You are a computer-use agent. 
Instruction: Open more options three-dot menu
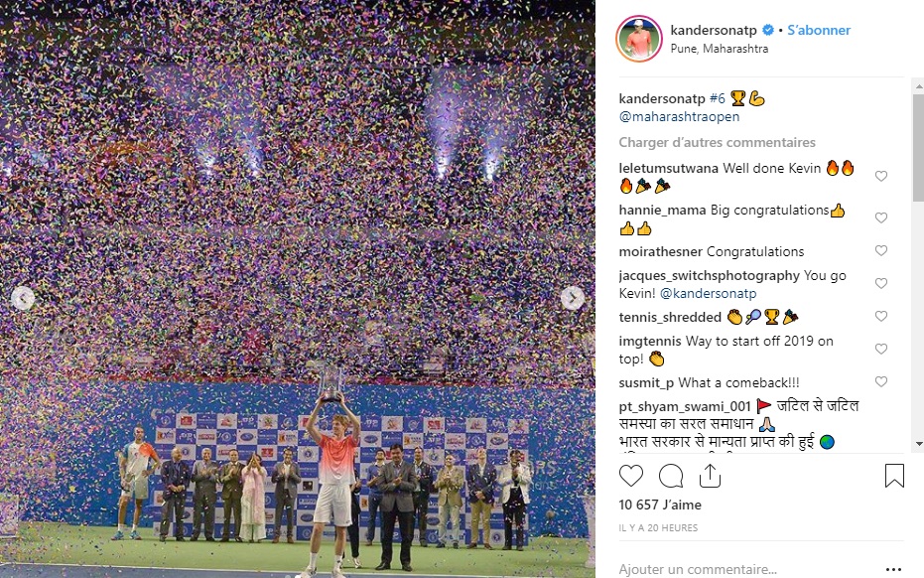click(893, 569)
